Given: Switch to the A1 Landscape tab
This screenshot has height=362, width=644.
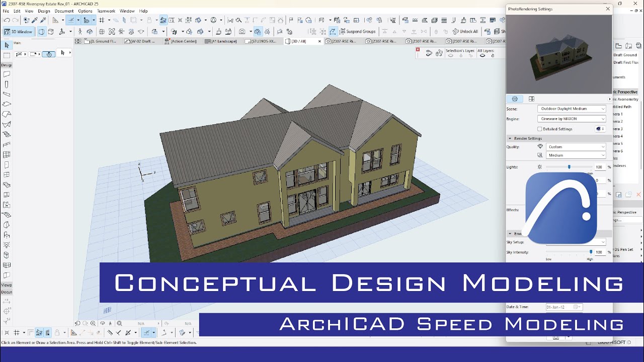Looking at the screenshot, I should coord(222,41).
